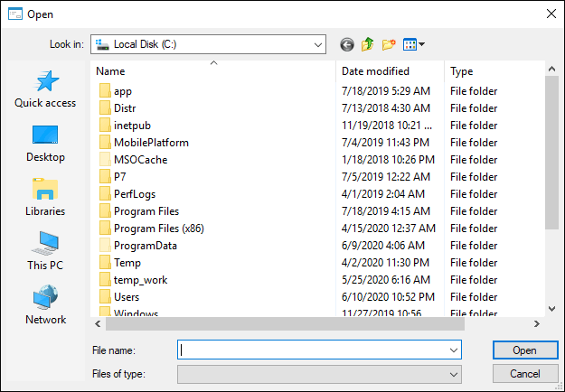
Task: Expand the File name dropdown list
Action: click(x=454, y=350)
